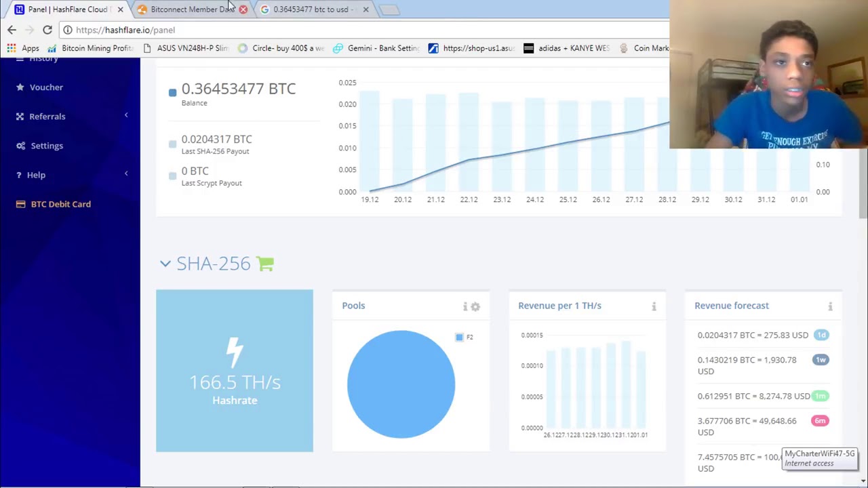Viewport: 868px width, 488px height.
Task: Select the 1m forecast badge
Action: [x=821, y=396]
